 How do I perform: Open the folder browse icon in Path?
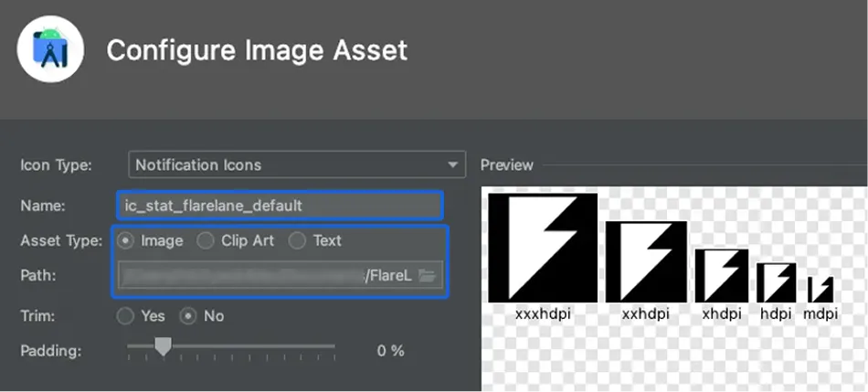[427, 275]
